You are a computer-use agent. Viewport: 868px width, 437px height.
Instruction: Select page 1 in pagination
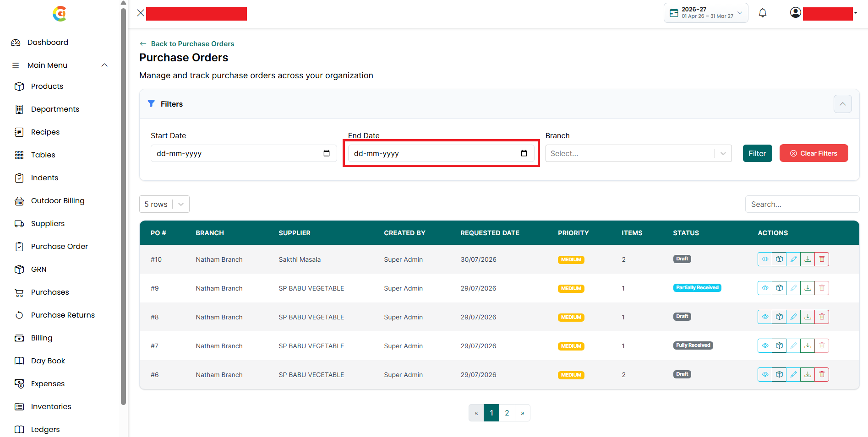tap(491, 413)
